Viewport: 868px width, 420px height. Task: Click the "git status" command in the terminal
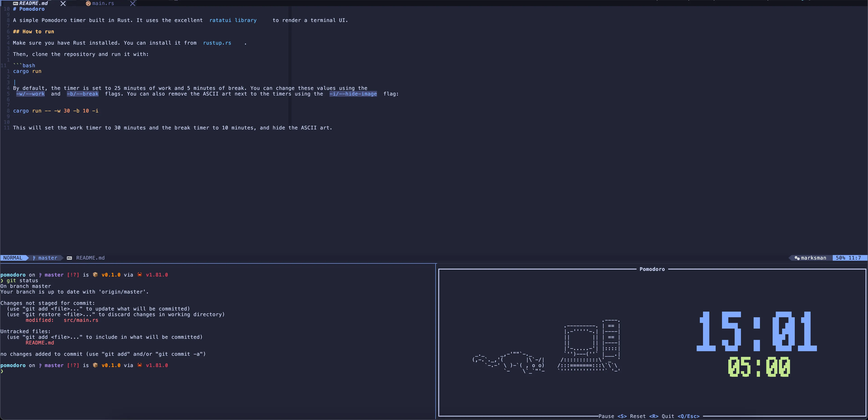pos(22,280)
